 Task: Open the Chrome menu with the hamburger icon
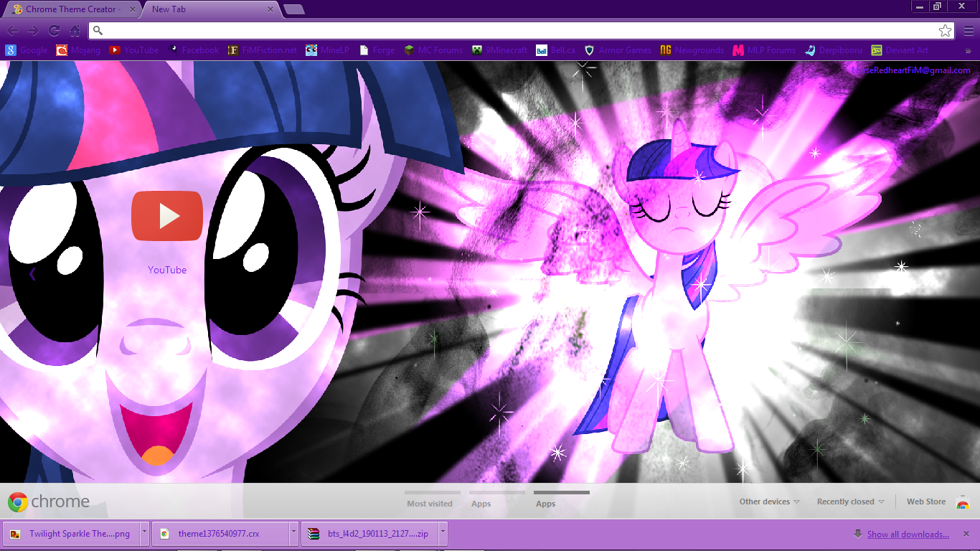pyautogui.click(x=969, y=31)
